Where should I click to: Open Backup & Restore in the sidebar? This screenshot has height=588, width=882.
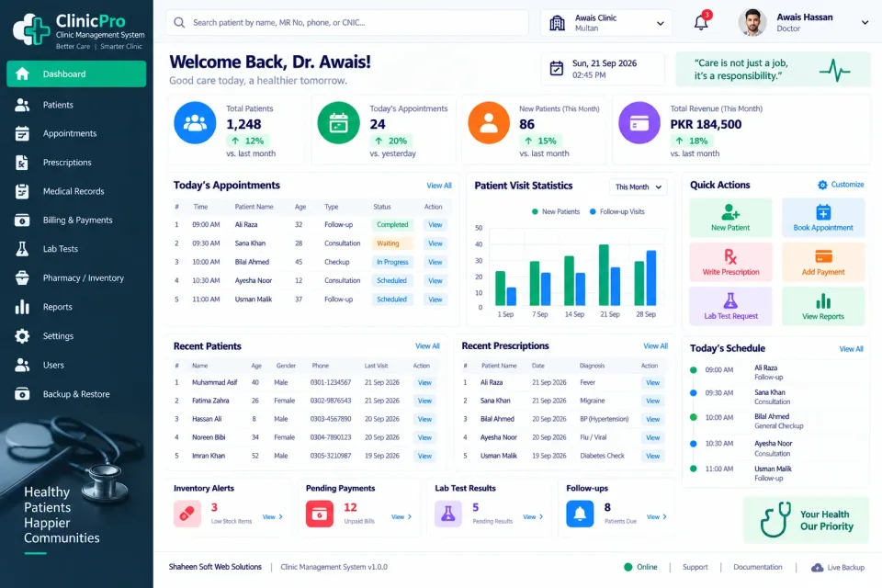pos(76,394)
